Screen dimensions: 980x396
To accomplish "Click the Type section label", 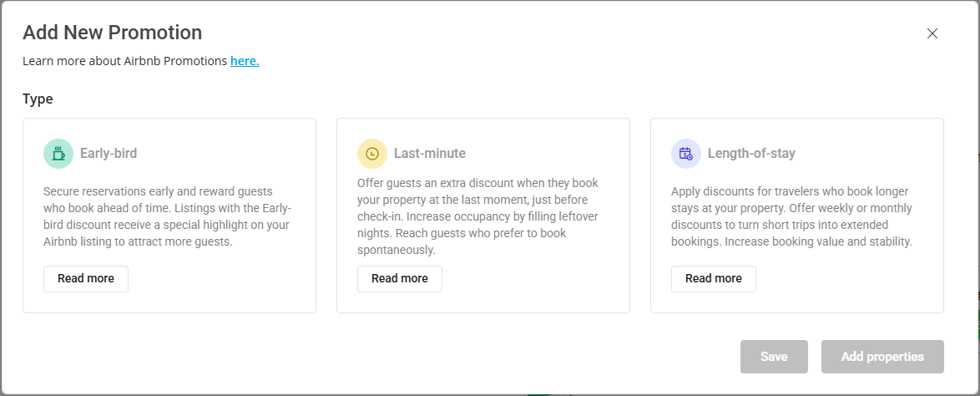I will 38,99.
